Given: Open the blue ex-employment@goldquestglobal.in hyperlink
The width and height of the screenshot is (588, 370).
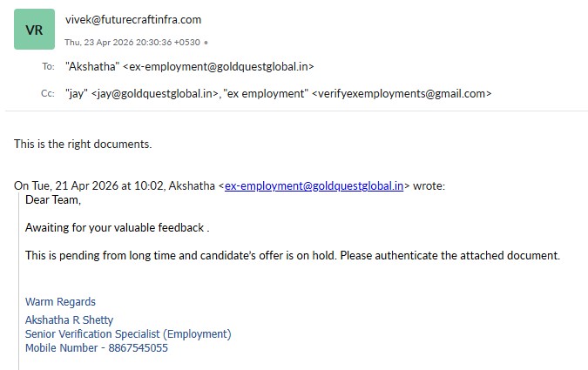Looking at the screenshot, I should [314, 185].
